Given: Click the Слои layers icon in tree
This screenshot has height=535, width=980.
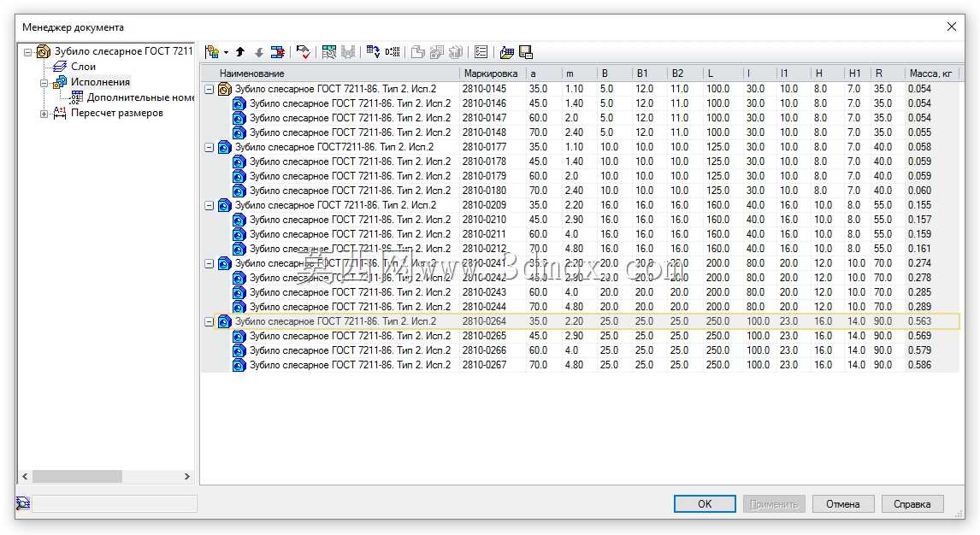Looking at the screenshot, I should [60, 66].
